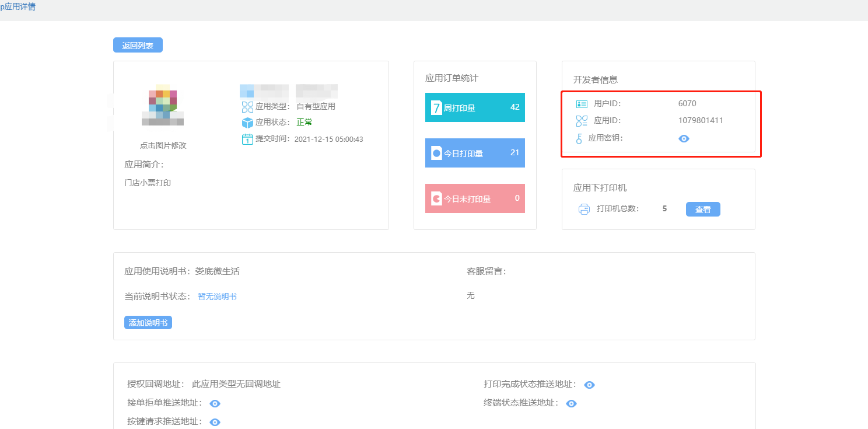The width and height of the screenshot is (868, 429).
Task: Reveal the 打印完成状态推送地址
Action: (x=589, y=385)
